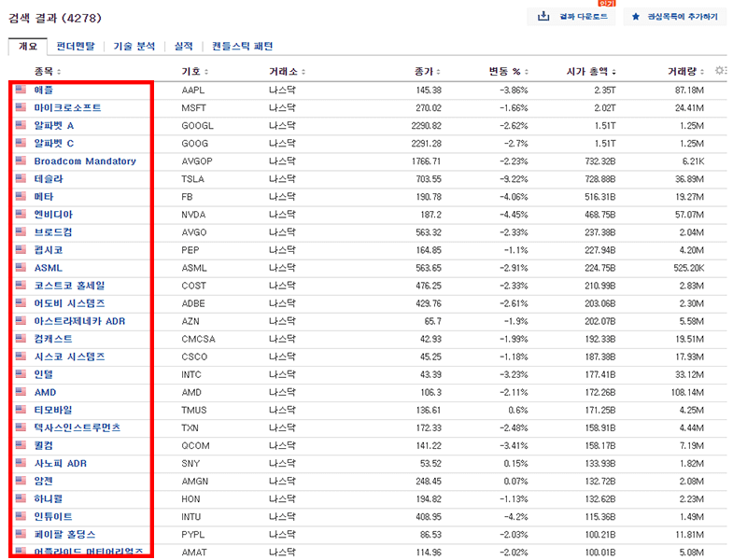Click the NVDA ticker symbol cell
Viewport: 747px width, 560px height.
(193, 215)
